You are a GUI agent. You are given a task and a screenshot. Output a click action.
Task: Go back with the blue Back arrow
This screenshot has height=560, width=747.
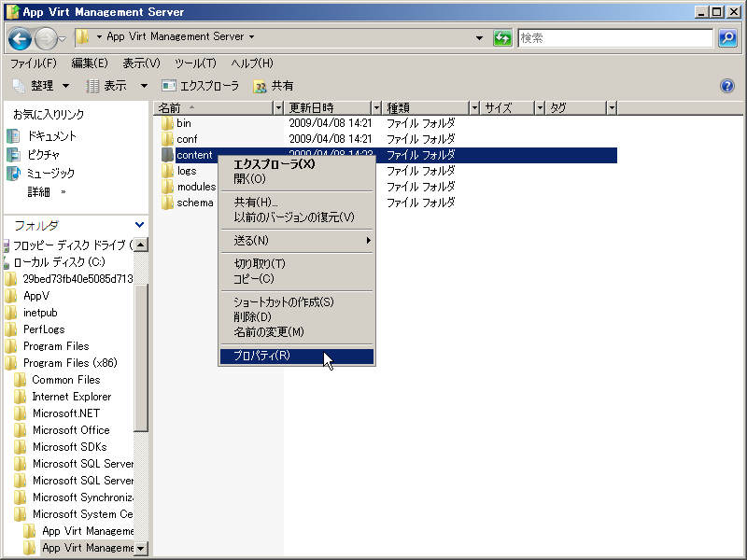pos(20,38)
